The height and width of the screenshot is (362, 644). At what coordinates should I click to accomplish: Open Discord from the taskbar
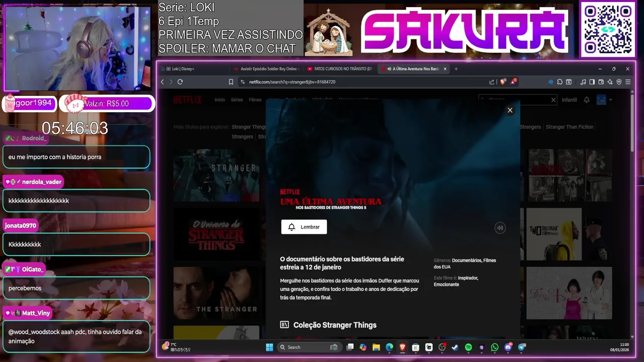(508, 347)
